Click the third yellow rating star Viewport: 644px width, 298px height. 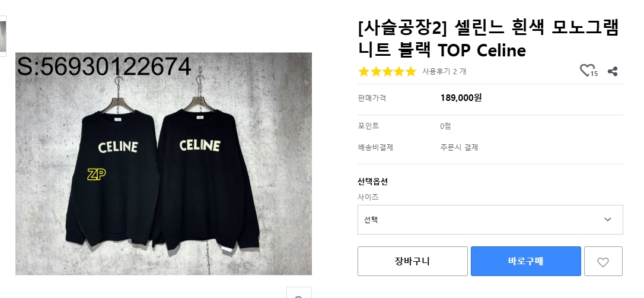pyautogui.click(x=387, y=72)
